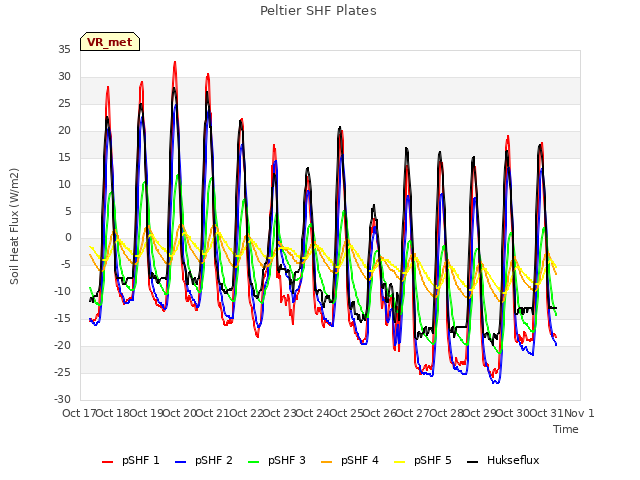
Task: Click the Oct 20 x-axis tick label
Action: 180,413
